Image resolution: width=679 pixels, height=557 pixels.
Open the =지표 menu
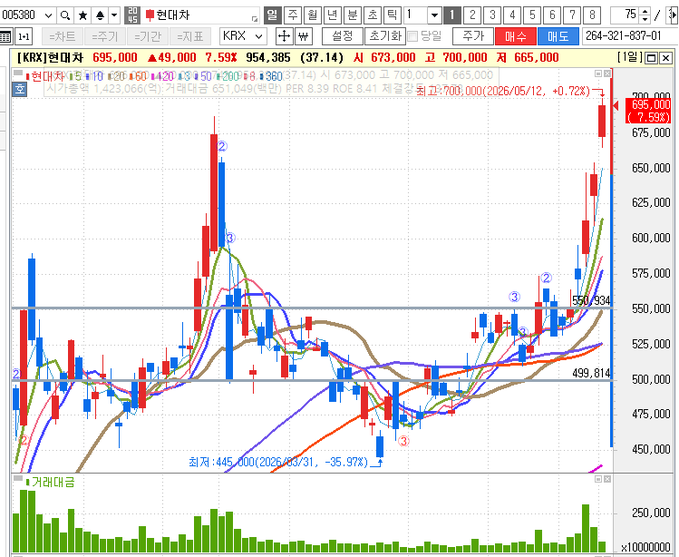190,36
